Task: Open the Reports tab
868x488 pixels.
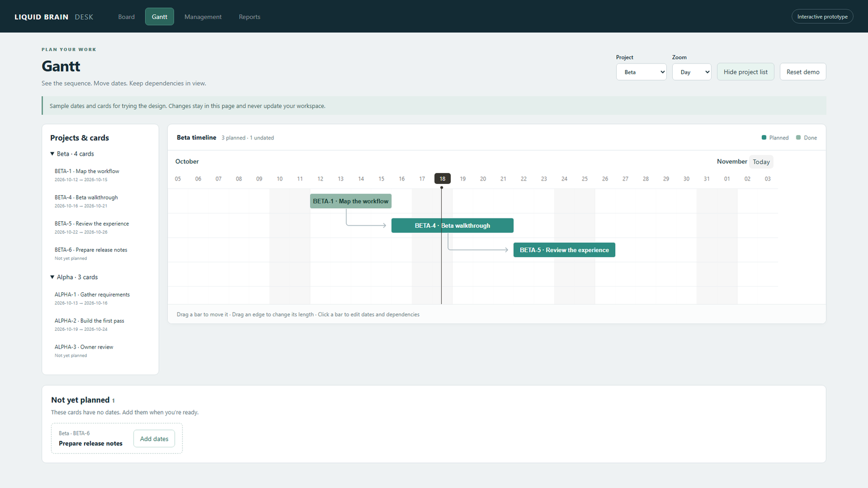Action: point(250,17)
